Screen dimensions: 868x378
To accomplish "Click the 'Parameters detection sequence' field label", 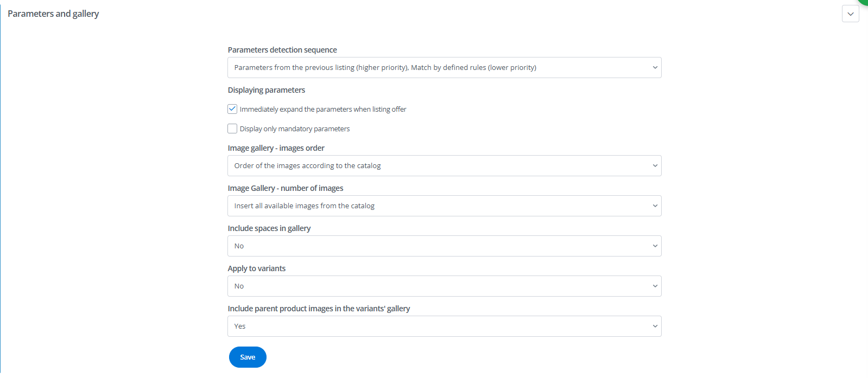I will tap(282, 50).
